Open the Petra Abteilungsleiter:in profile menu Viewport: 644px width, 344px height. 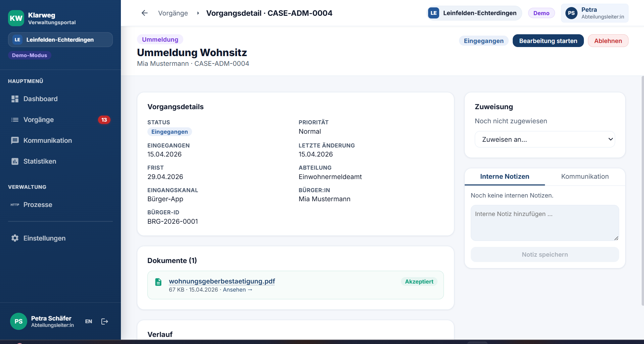click(595, 13)
